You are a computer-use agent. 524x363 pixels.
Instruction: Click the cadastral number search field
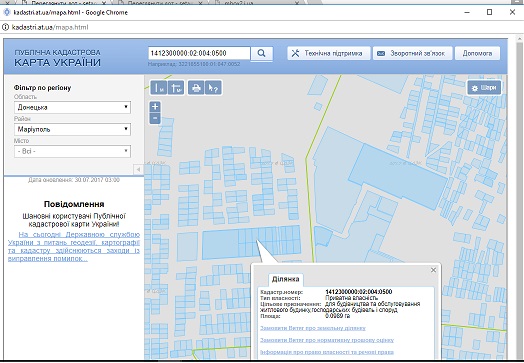[199, 53]
